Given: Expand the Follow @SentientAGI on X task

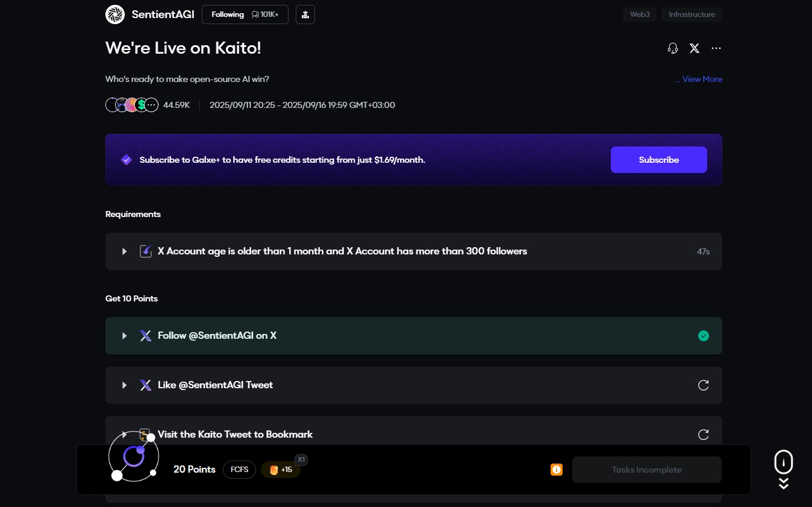Looking at the screenshot, I should point(125,336).
